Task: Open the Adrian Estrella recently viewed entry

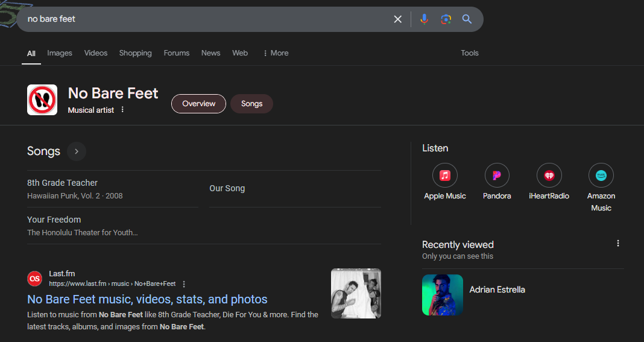Action: (497, 290)
